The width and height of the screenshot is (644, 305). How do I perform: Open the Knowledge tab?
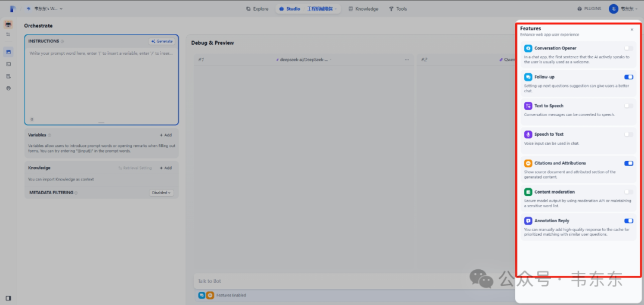coord(363,8)
